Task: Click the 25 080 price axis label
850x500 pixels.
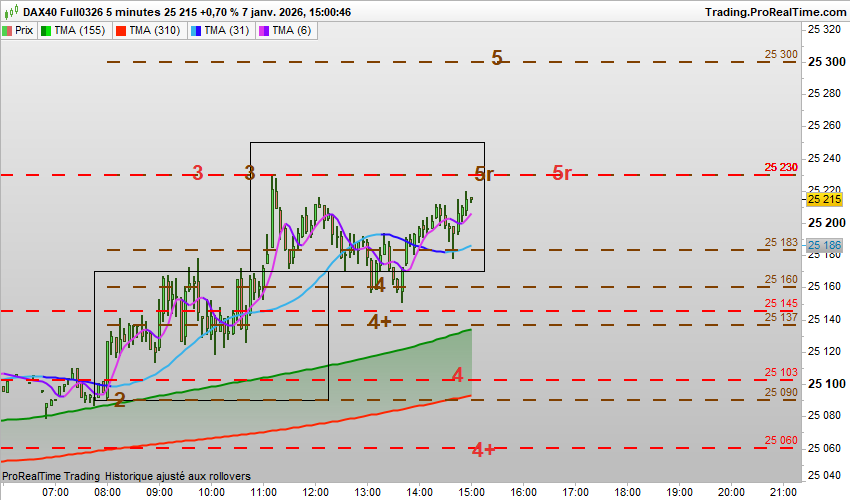Action: (x=824, y=416)
